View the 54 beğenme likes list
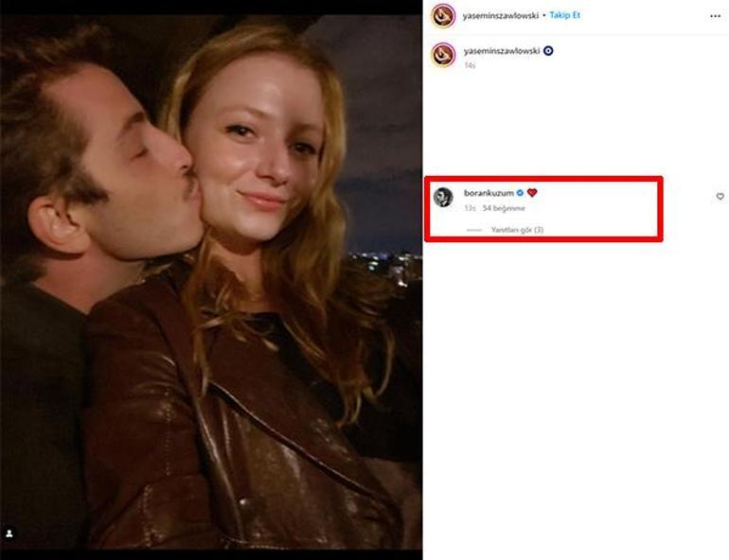 tap(504, 208)
